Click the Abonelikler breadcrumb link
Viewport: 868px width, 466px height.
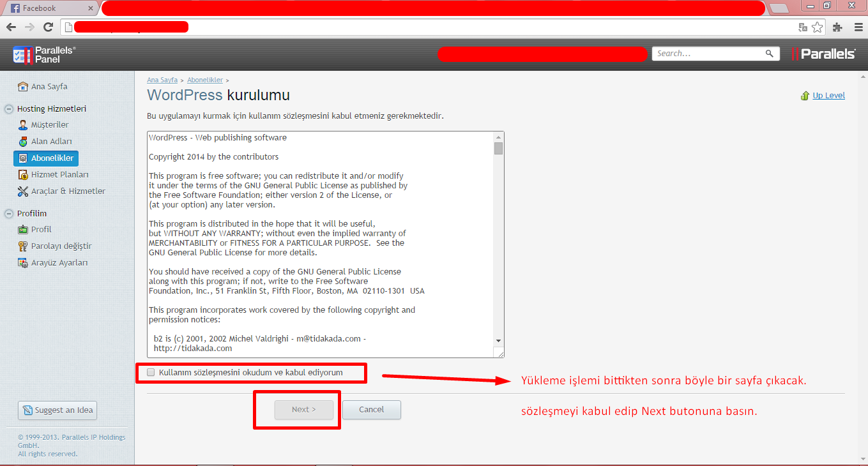[x=205, y=80]
